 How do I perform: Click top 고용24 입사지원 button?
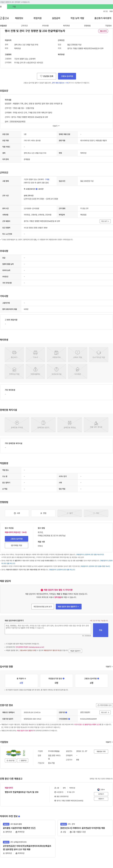(x=67, y=76)
